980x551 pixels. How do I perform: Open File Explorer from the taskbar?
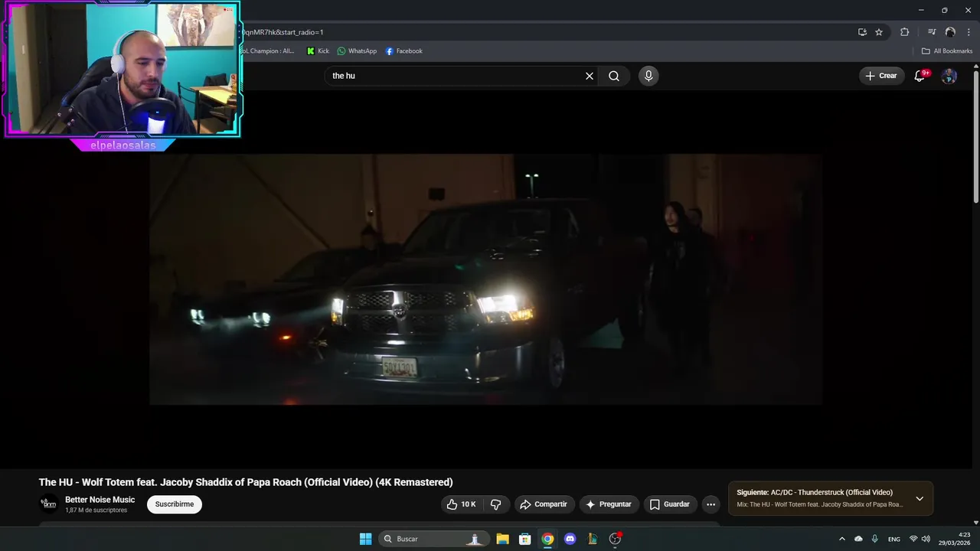(502, 539)
